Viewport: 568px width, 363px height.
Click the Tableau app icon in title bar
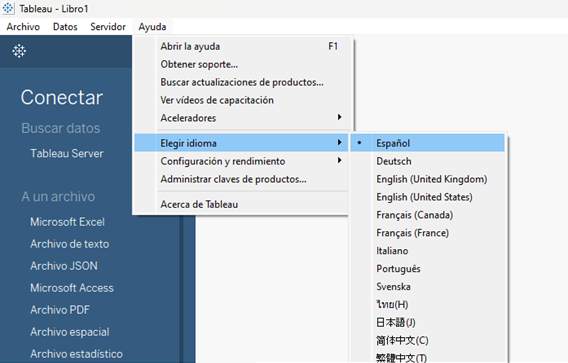click(x=8, y=8)
